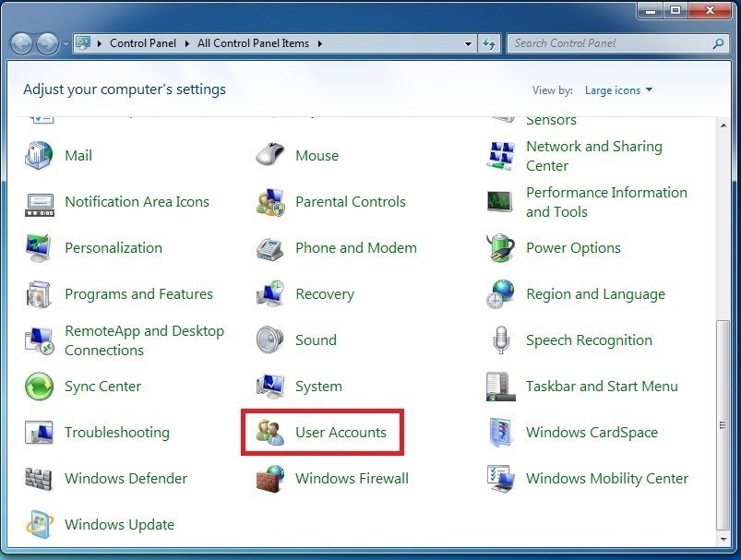
Task: Click the Search Control Panel field
Action: 617,43
